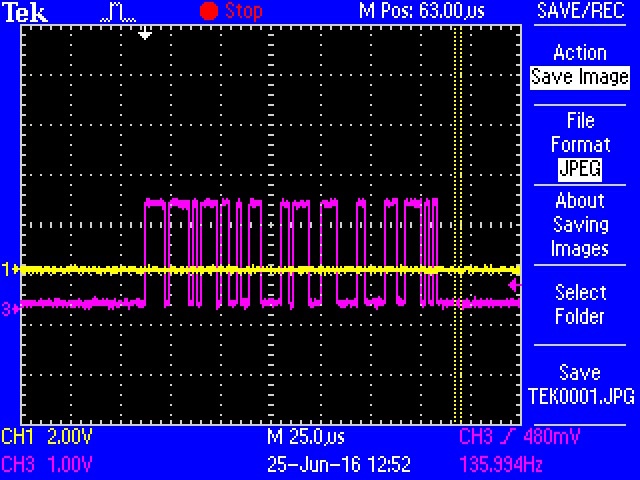The height and width of the screenshot is (480, 640).
Task: Click the magenta CH3 pulse waveform
Action: (291, 253)
